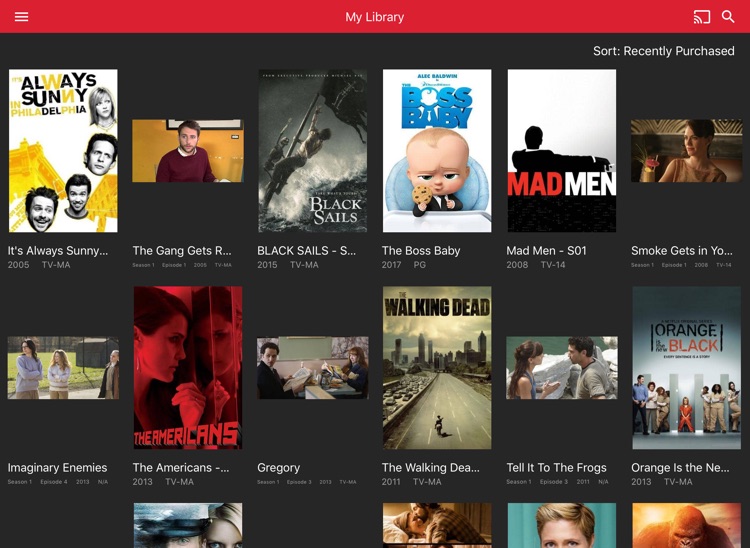This screenshot has width=750, height=548.
Task: Open The Americans poster
Action: pyautogui.click(x=188, y=368)
